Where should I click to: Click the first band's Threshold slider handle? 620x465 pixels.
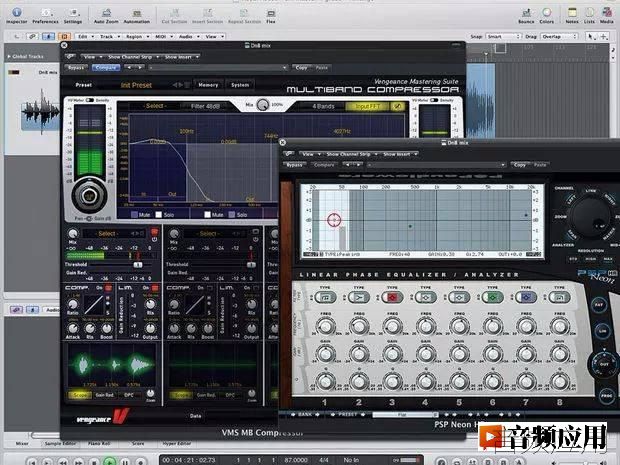pyautogui.click(x=138, y=265)
